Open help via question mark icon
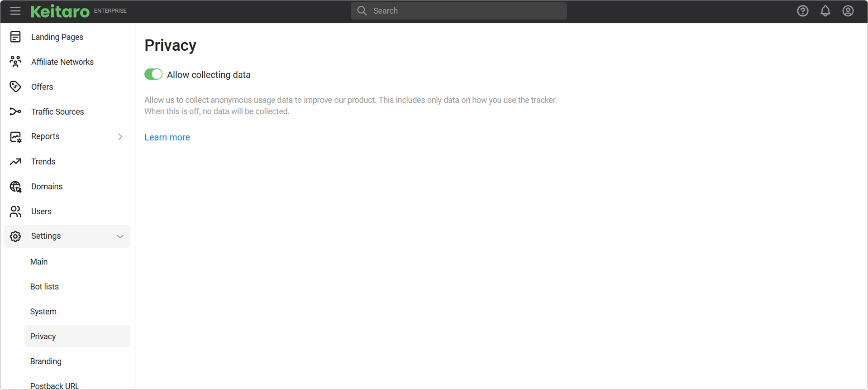The height and width of the screenshot is (390, 868). (802, 11)
